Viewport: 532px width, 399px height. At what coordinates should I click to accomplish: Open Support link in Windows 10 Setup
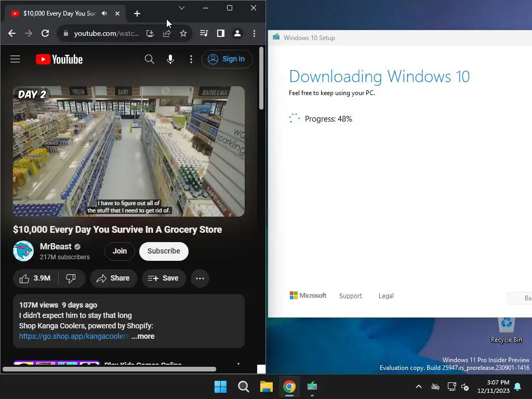pyautogui.click(x=351, y=296)
